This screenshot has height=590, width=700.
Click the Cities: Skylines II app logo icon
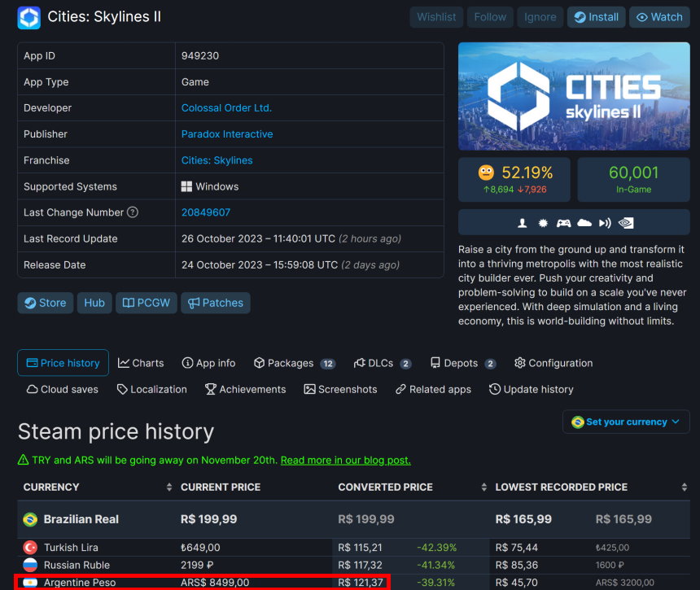pyautogui.click(x=29, y=17)
